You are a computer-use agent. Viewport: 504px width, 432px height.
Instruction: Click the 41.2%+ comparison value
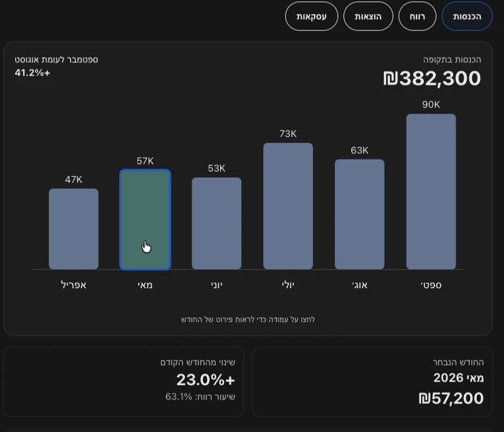coord(32,73)
